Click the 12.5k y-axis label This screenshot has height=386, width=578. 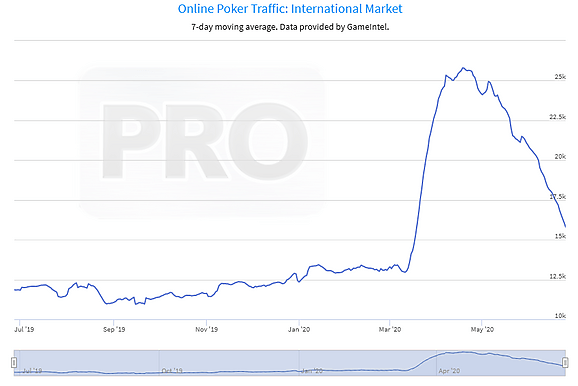[x=557, y=276]
